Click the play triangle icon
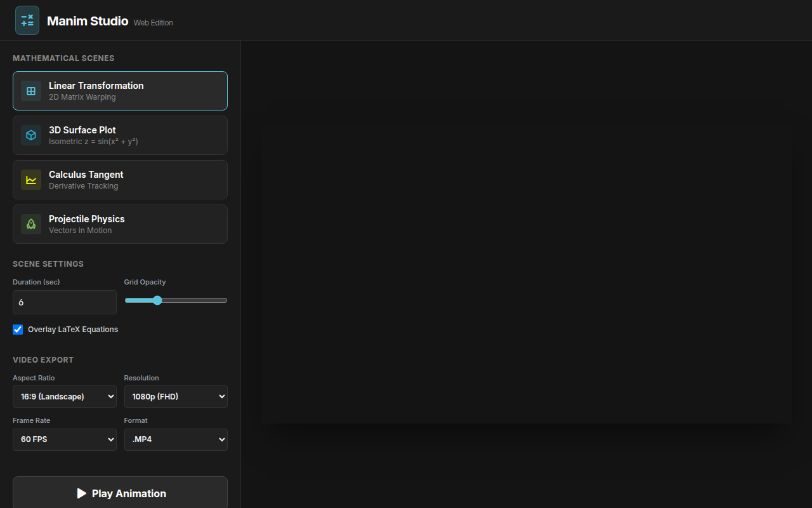 pyautogui.click(x=81, y=493)
